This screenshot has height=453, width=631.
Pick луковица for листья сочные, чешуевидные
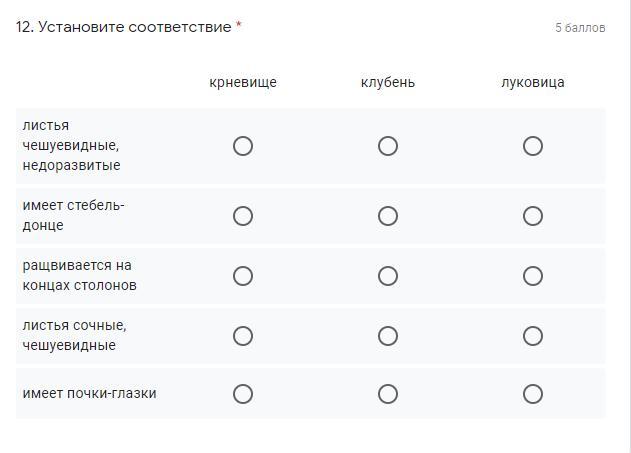click(533, 336)
